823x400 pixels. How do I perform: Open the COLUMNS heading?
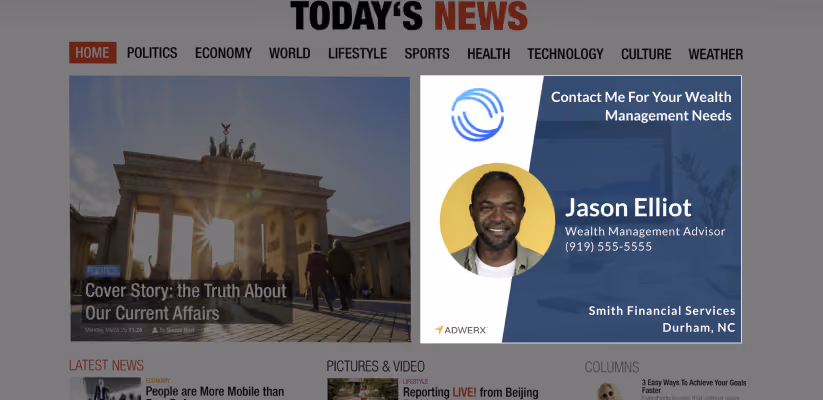[x=612, y=367]
